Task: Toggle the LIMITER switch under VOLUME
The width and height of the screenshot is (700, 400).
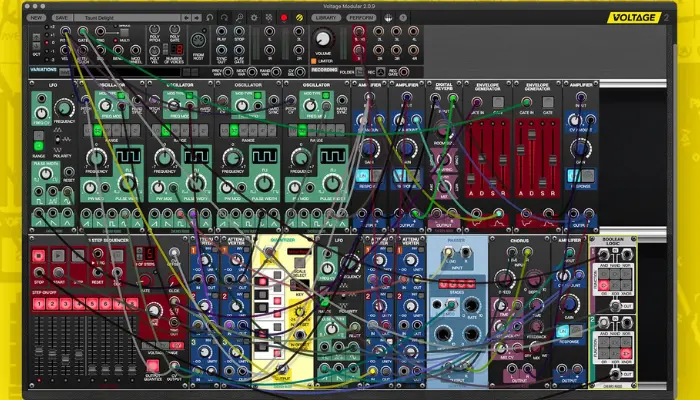Action: click(314, 61)
